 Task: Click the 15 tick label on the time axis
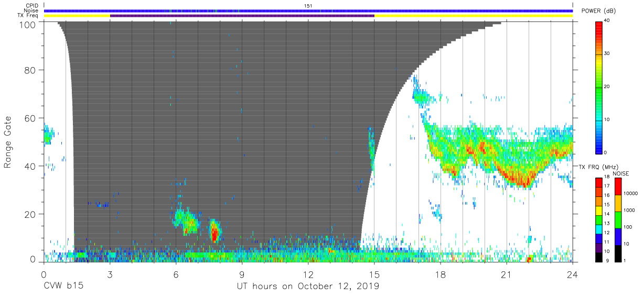point(374,274)
